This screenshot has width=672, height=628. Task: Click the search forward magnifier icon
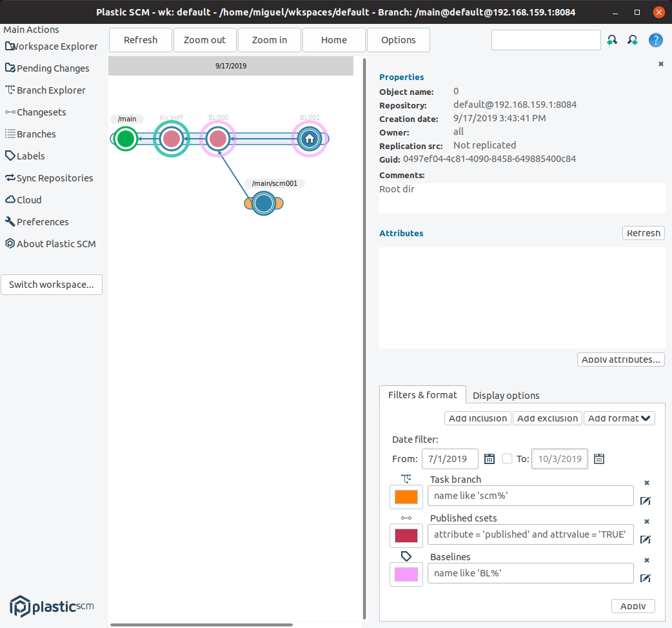[633, 39]
